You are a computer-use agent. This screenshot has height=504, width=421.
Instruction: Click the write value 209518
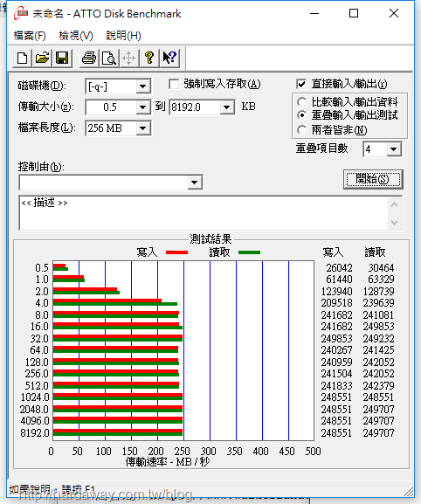[336, 303]
